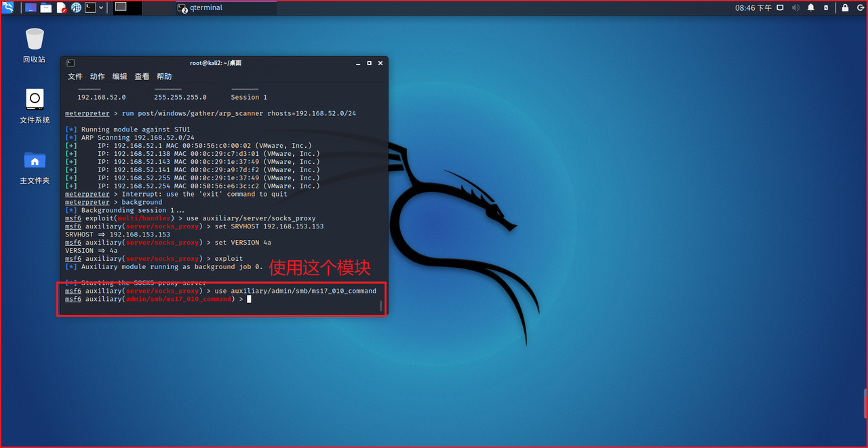Click the 'set VERSION 4a' command text
Image resolution: width=868 pixels, height=448 pixels.
[243, 243]
